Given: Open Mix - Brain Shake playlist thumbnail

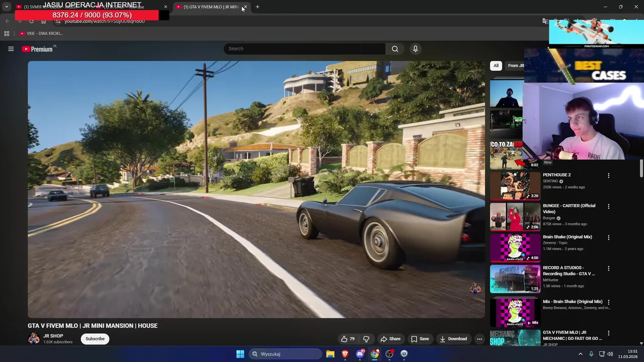Looking at the screenshot, I should pos(515,312).
